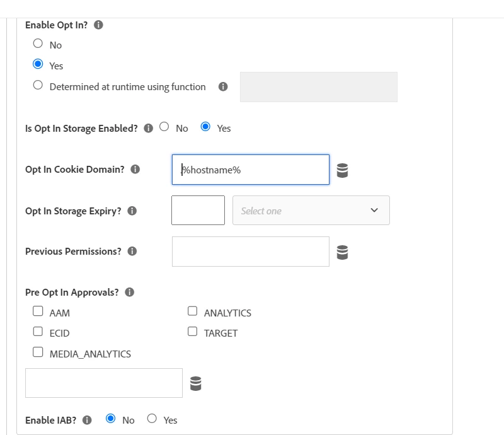Tick the MEDIA_ANALYTICS checkbox
Viewport: 504px width, 435px height.
point(38,352)
